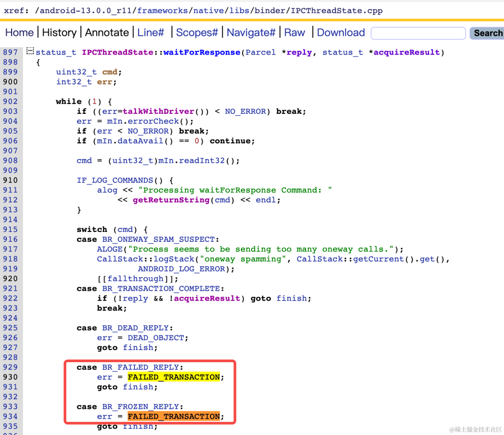Open the History view for this file
Viewport: 504px width, 435px height.
pos(59,33)
